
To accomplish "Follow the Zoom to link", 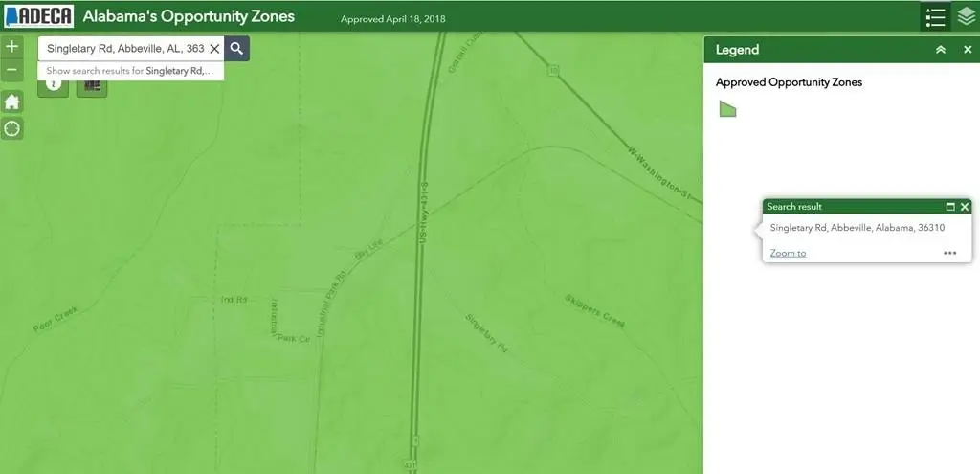I will 788,253.
